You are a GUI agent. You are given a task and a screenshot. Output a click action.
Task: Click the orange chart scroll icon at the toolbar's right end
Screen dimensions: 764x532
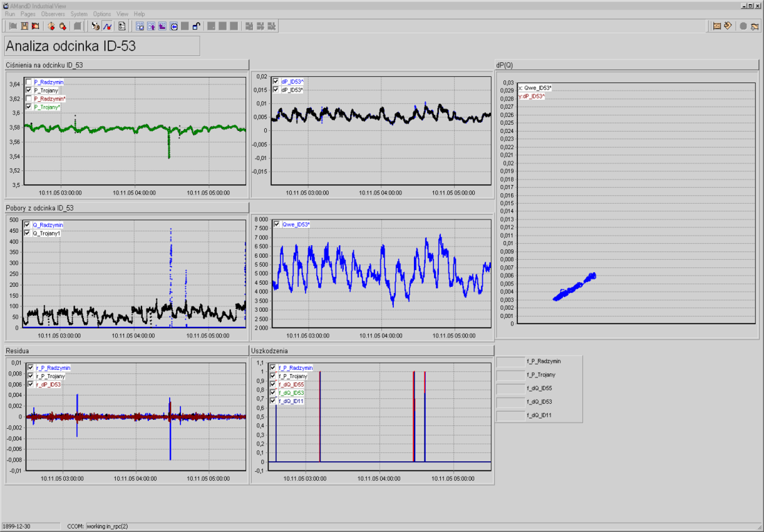tap(717, 26)
